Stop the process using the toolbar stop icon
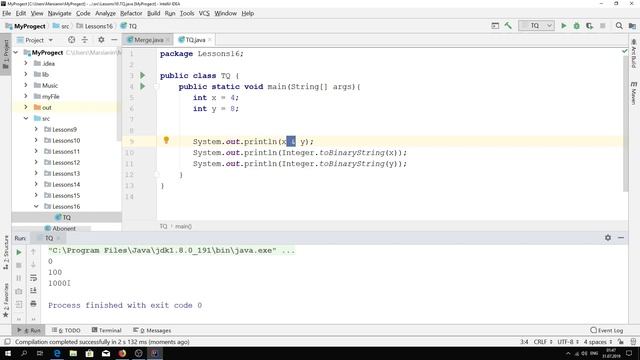 pos(602,26)
